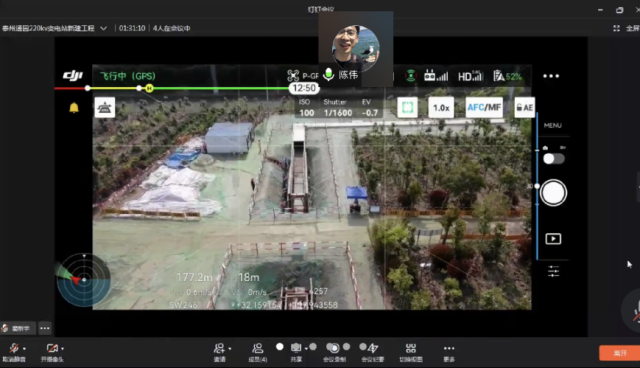Open camera settings sliders icon

click(x=553, y=271)
